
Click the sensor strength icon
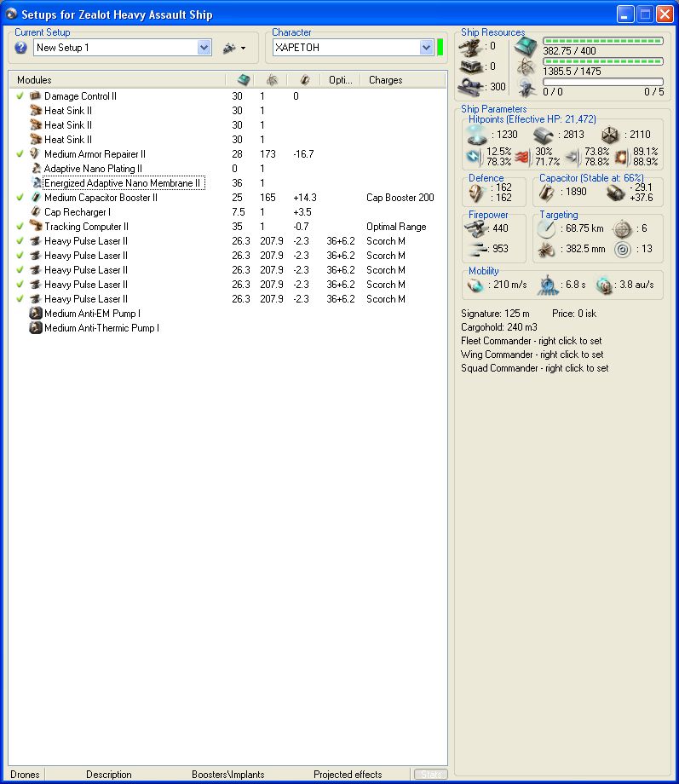click(x=623, y=249)
